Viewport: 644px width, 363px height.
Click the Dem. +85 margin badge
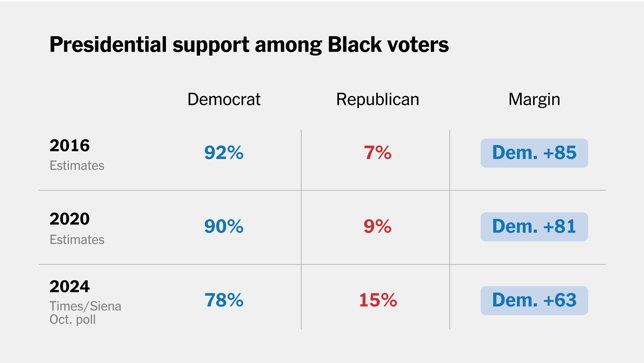[534, 153]
